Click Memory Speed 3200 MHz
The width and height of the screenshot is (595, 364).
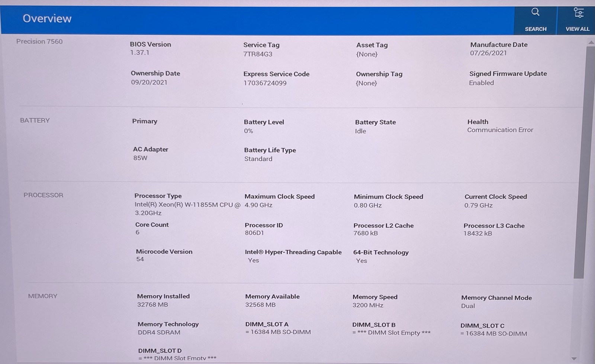(368, 305)
